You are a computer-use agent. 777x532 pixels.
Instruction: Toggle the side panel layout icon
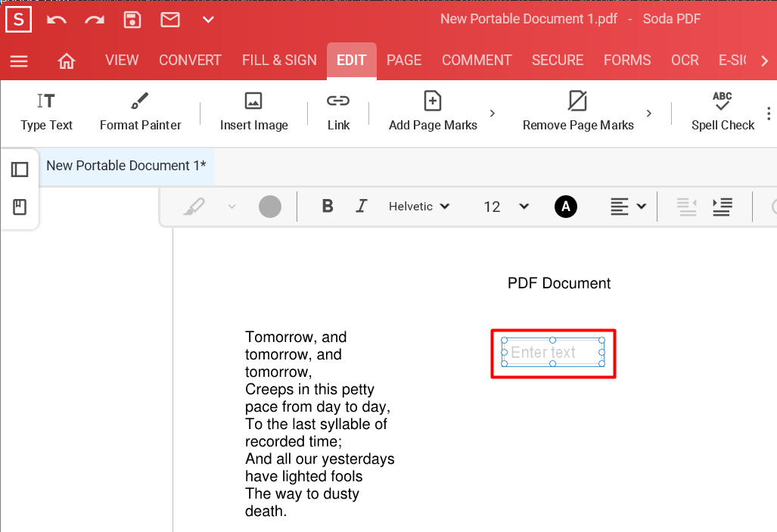coord(20,170)
